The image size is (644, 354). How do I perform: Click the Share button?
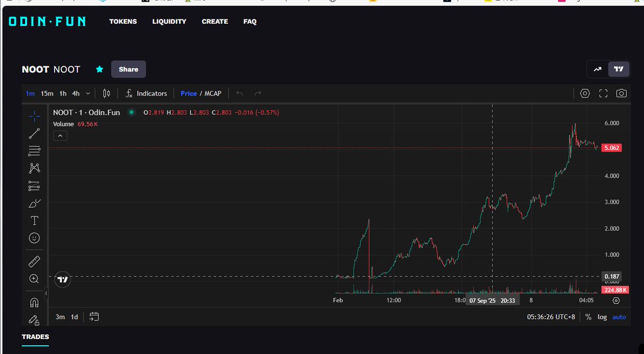point(128,69)
